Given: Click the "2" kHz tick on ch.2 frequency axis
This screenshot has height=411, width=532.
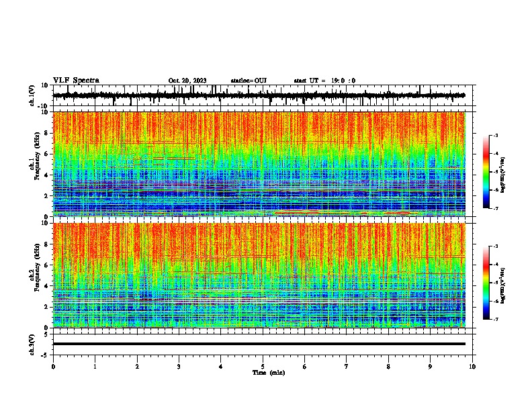Looking at the screenshot, I should pos(47,307).
